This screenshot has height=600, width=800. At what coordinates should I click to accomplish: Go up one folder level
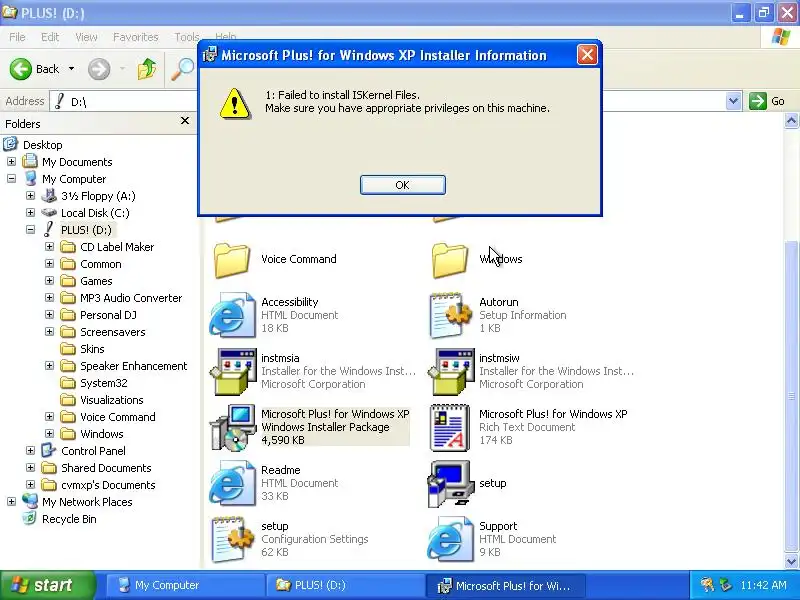click(x=146, y=68)
